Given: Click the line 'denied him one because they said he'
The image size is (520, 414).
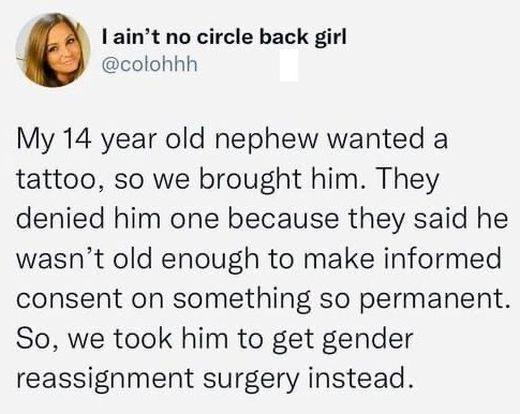Looking at the screenshot, I should [262, 219].
